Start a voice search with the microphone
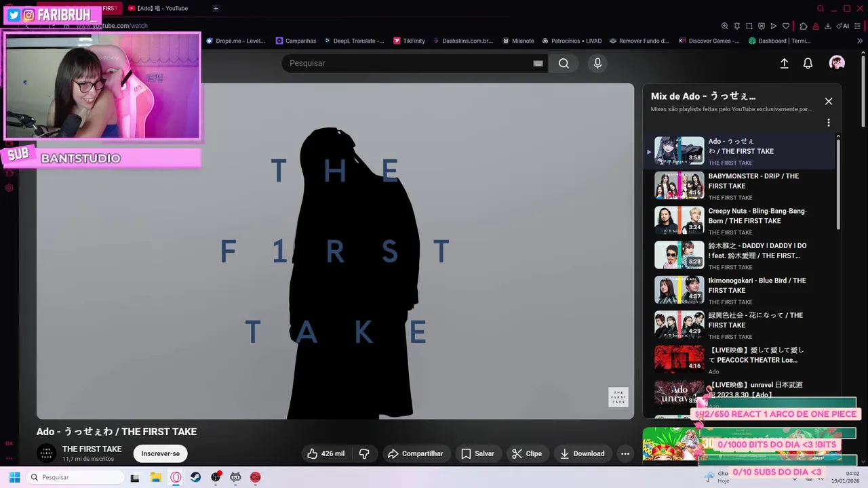Screen dimensions: 868x488 click(x=597, y=63)
